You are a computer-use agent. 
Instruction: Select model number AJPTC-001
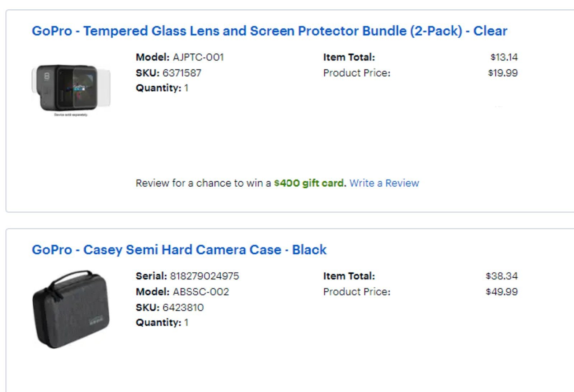[198, 57]
